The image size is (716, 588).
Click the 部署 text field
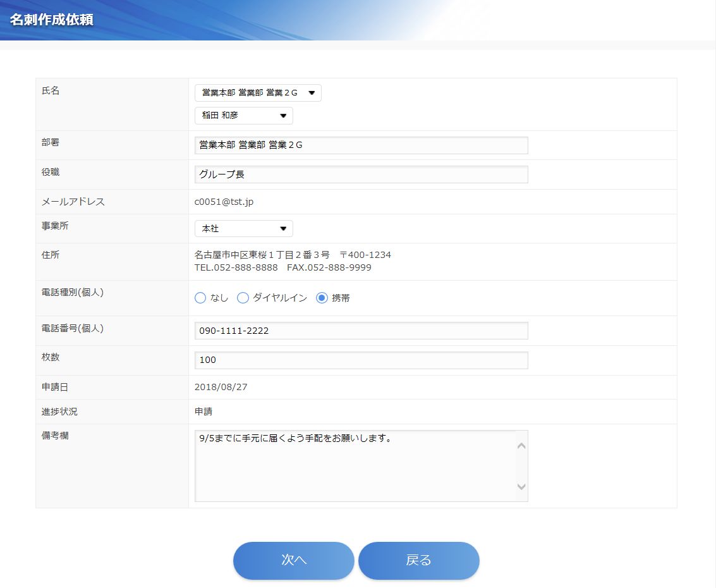[361, 145]
